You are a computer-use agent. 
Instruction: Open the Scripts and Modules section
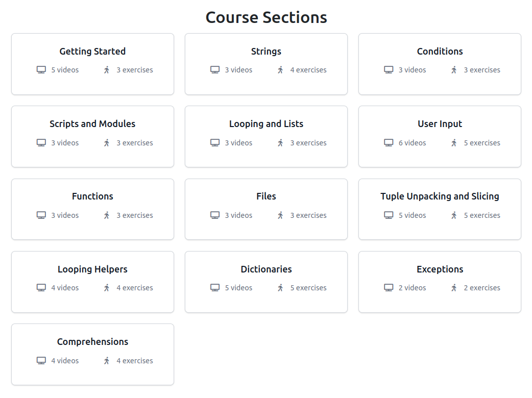tap(92, 136)
